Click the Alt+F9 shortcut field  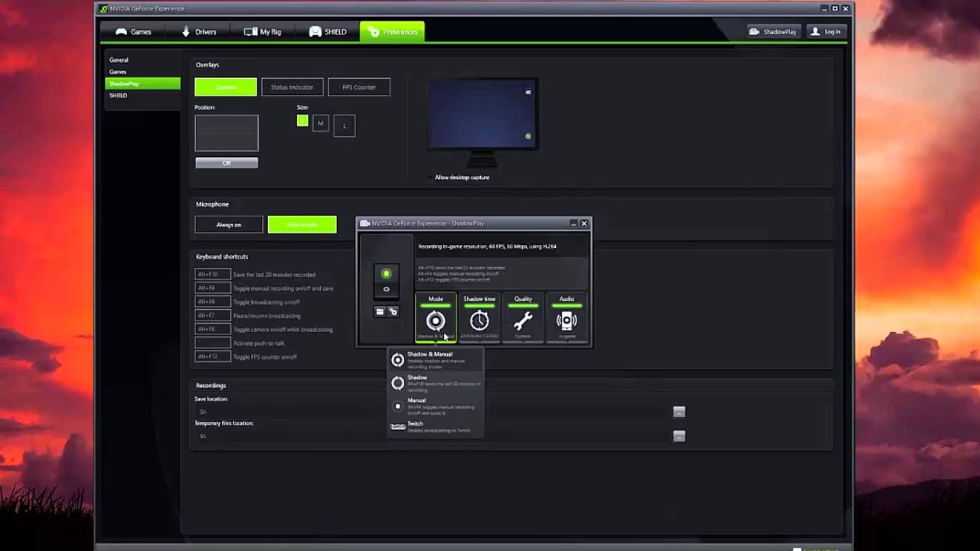coord(212,289)
